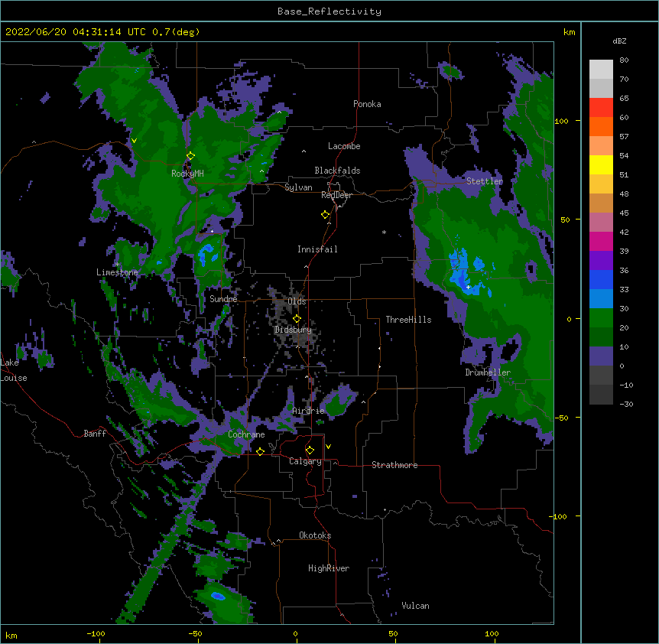Image resolution: width=659 pixels, height=644 pixels.
Task: Select the white 80-70 dBZ legend swatch
Action: 601,70
